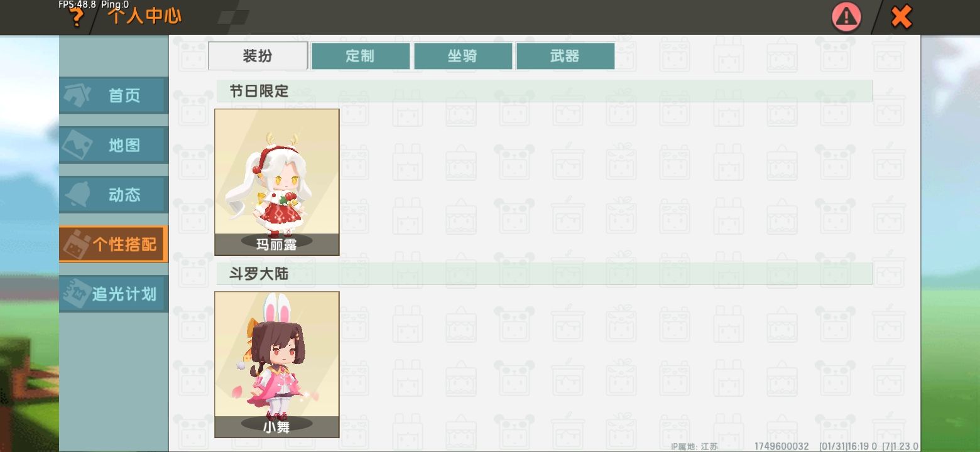Open the 武器 weapons tab
980x452 pixels.
pyautogui.click(x=565, y=56)
